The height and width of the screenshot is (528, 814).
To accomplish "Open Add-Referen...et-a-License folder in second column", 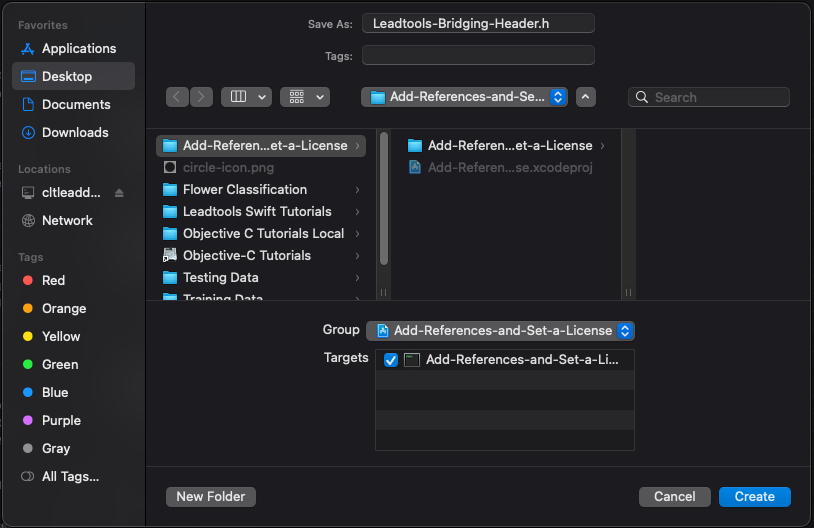I will pyautogui.click(x=506, y=145).
